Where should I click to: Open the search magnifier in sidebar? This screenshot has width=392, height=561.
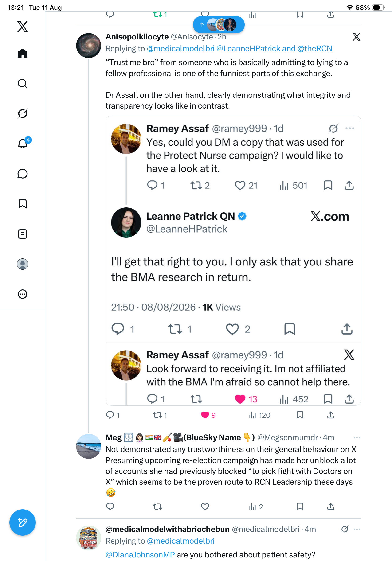[x=23, y=84]
